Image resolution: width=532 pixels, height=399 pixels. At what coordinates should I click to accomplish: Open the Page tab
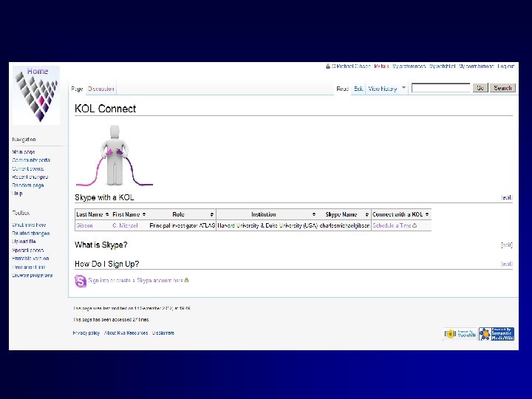point(77,89)
